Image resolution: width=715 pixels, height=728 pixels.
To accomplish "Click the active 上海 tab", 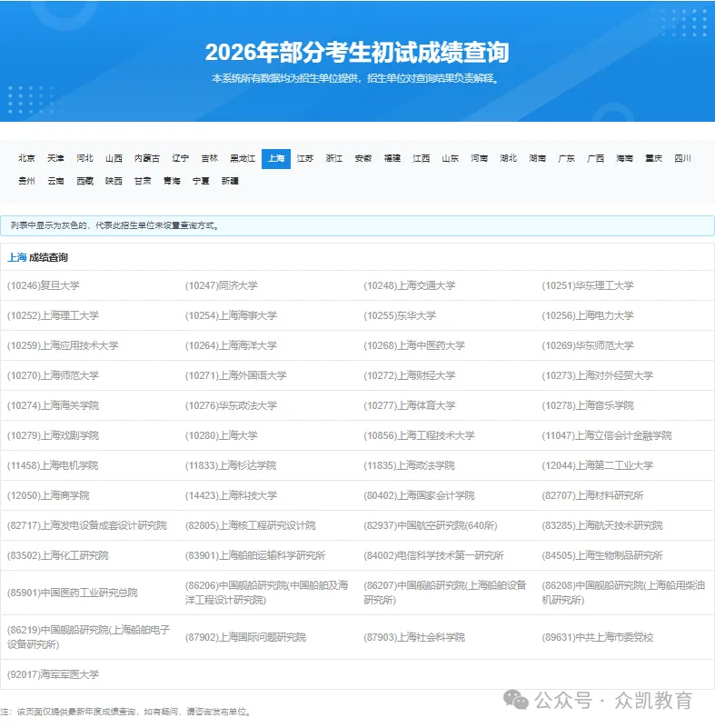I will coord(276,159).
